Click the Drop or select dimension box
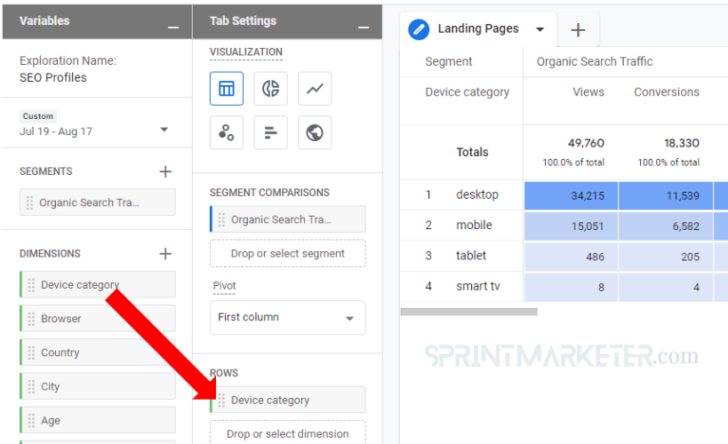The width and height of the screenshot is (728, 444). click(x=287, y=432)
